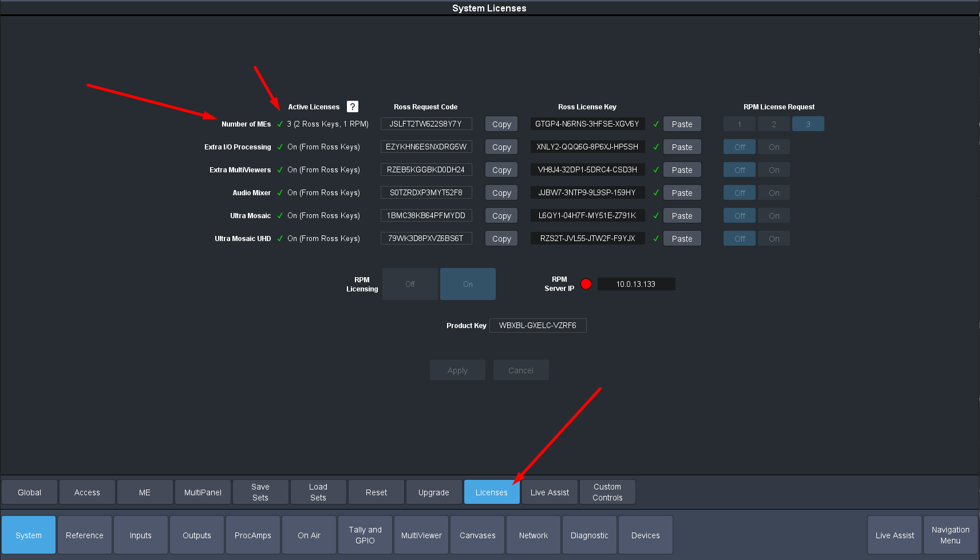Open the Inputs menu
The height and width of the screenshot is (560, 980).
point(141,535)
